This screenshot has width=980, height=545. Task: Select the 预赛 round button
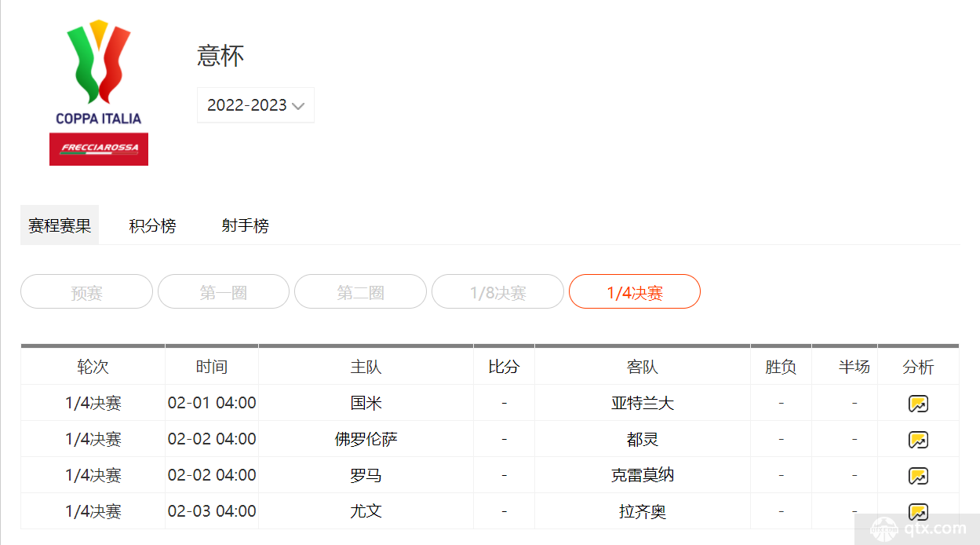pos(86,292)
